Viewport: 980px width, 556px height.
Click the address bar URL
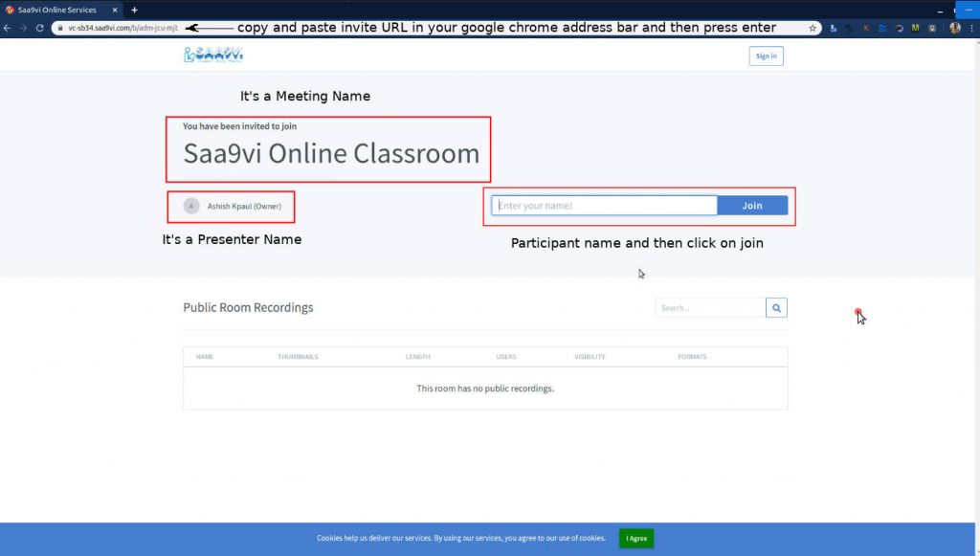pyautogui.click(x=122, y=29)
